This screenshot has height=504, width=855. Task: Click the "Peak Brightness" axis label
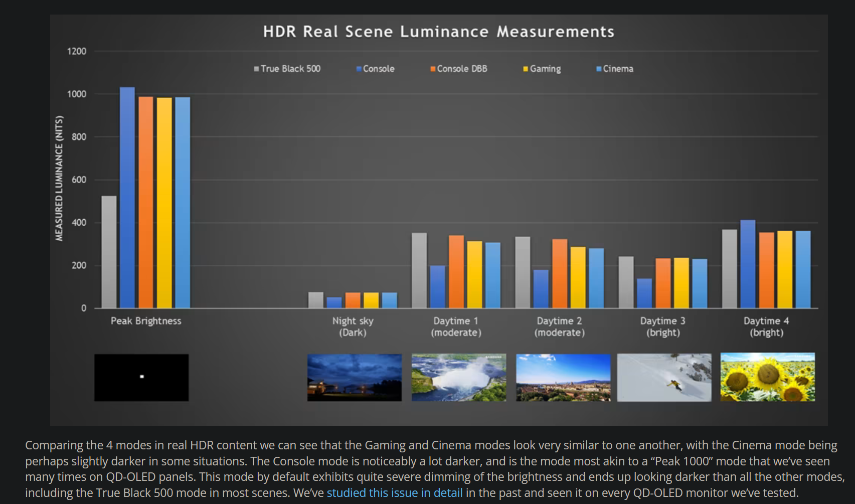pyautogui.click(x=146, y=321)
